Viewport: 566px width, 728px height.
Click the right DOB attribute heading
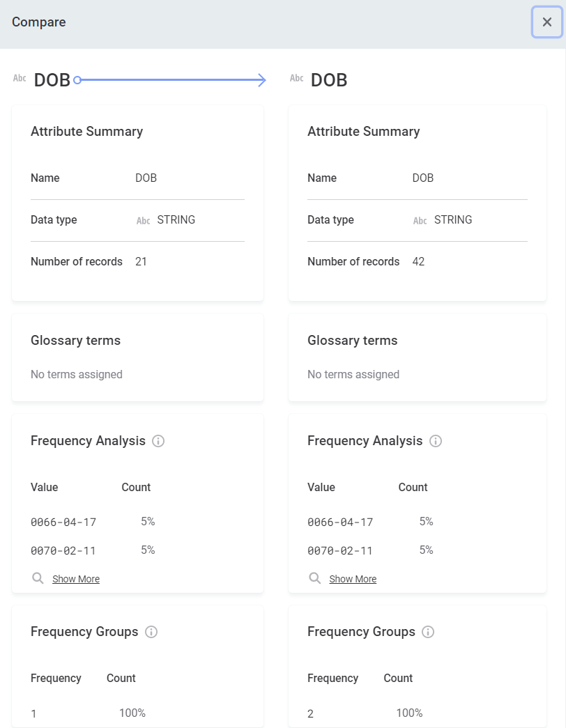[329, 80]
